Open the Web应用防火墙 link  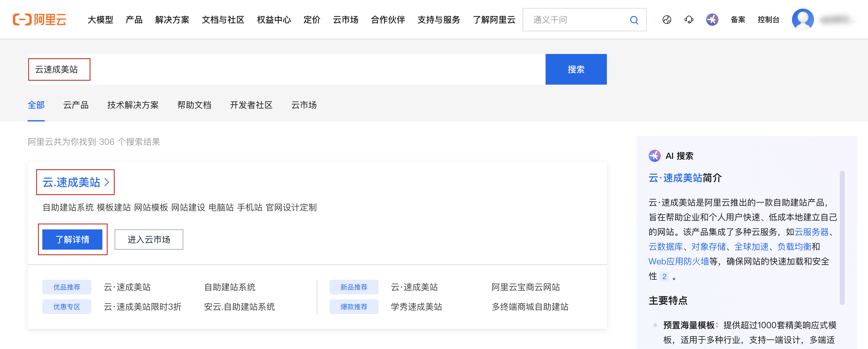point(679,262)
